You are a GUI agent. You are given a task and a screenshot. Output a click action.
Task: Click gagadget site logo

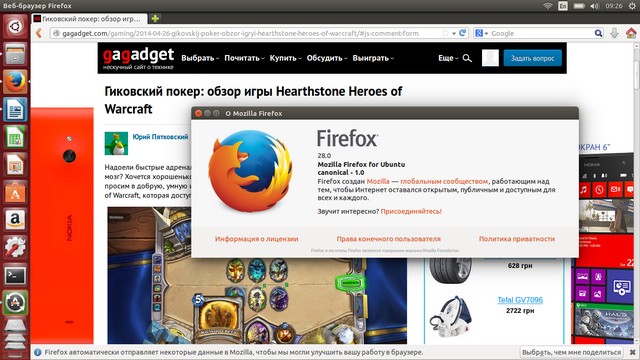pyautogui.click(x=138, y=58)
